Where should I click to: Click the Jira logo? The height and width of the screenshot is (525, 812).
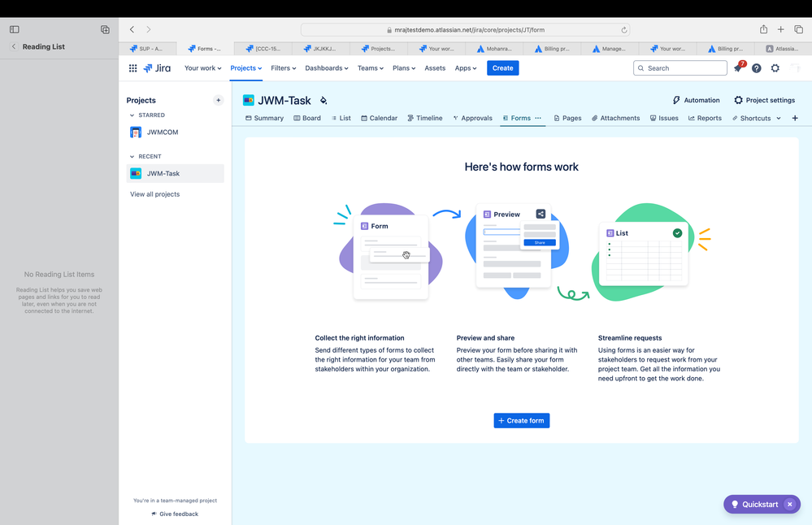[157, 67]
